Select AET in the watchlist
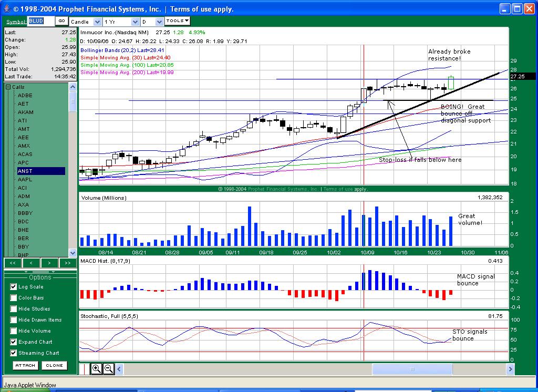 [23, 104]
